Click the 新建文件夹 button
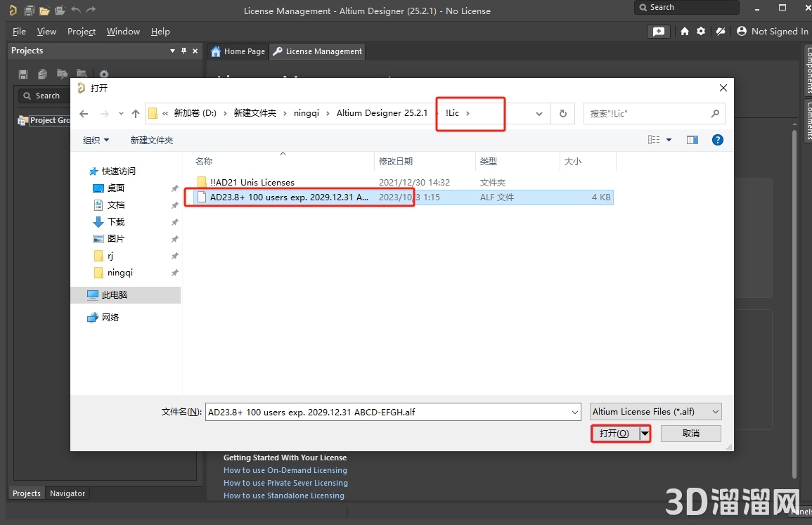Image resolution: width=812 pixels, height=525 pixels. click(152, 141)
